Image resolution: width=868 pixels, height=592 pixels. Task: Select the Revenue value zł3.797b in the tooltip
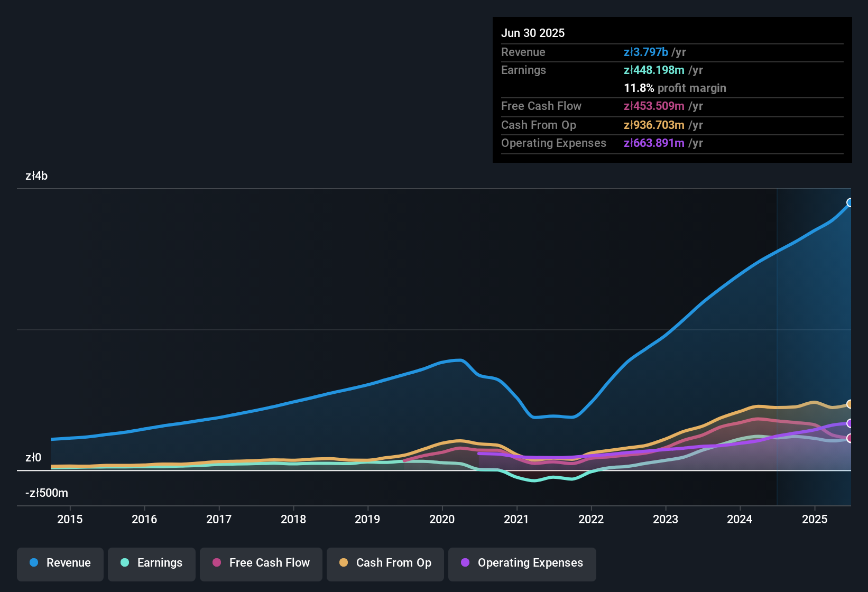[x=645, y=52]
